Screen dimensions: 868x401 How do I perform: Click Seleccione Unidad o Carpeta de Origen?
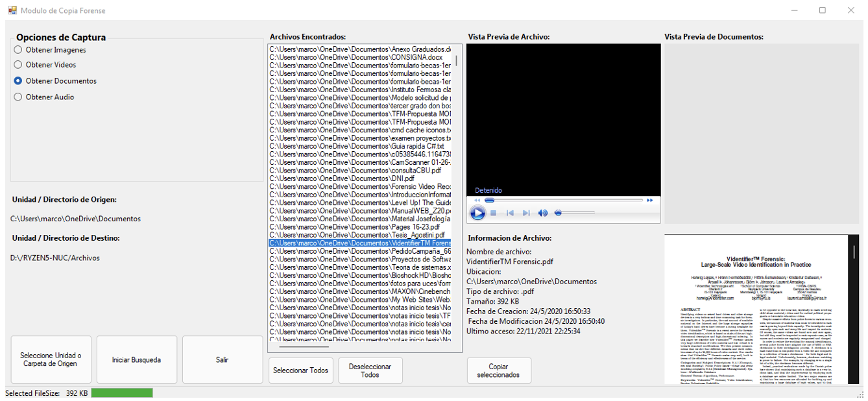[51, 359]
